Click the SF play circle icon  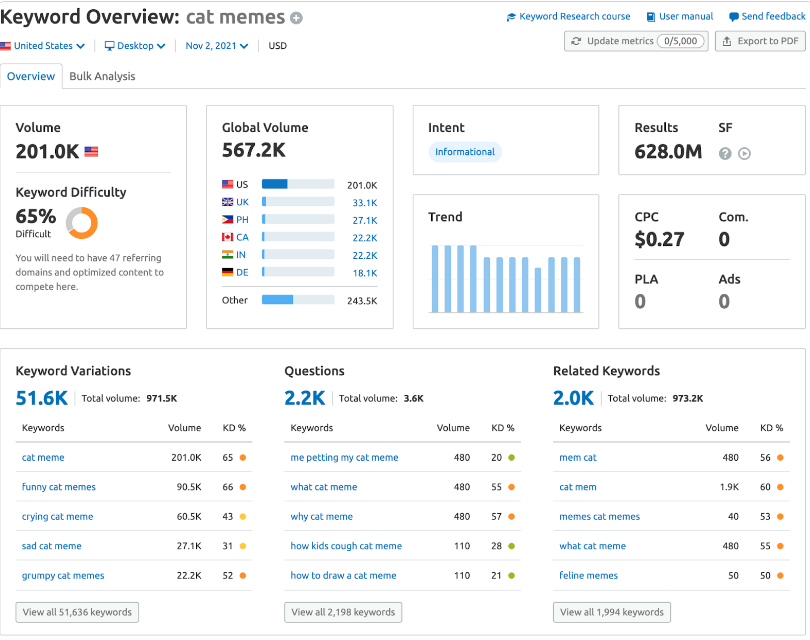(744, 153)
